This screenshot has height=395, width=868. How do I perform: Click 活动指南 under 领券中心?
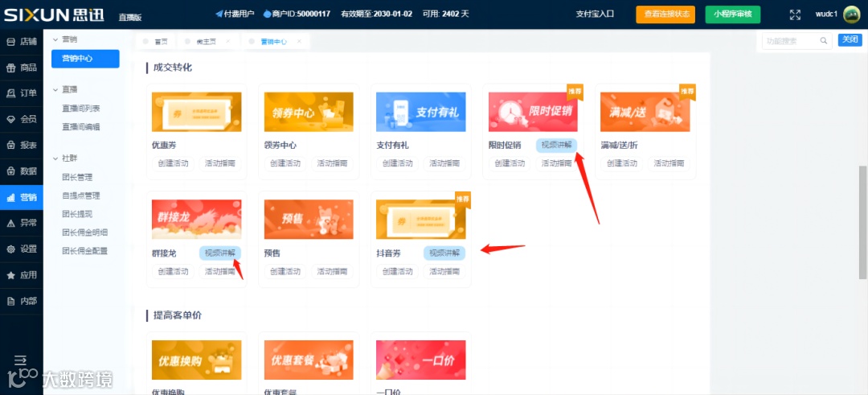click(x=332, y=163)
